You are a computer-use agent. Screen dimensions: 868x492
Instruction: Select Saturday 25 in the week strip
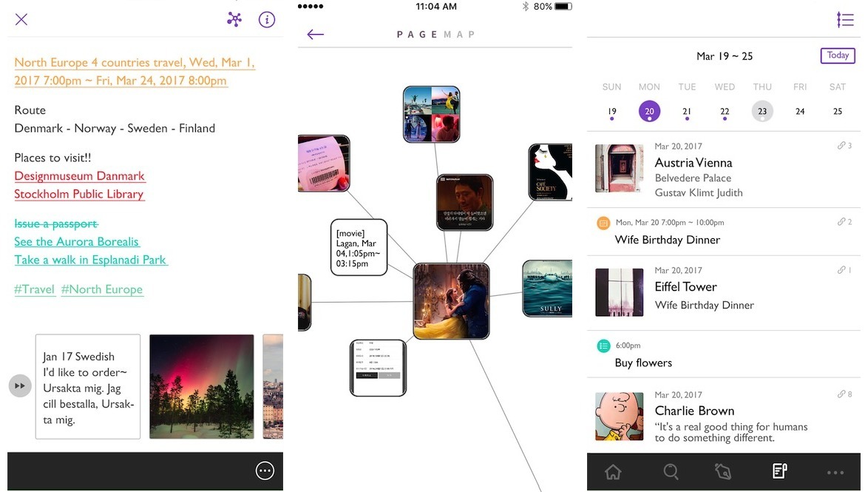tap(838, 112)
